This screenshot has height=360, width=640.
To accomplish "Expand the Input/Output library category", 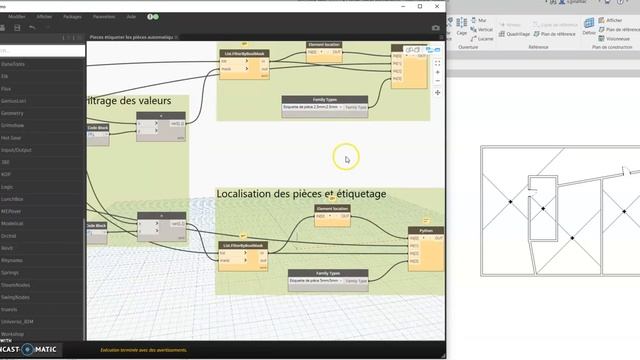I will pyautogui.click(x=16, y=150).
